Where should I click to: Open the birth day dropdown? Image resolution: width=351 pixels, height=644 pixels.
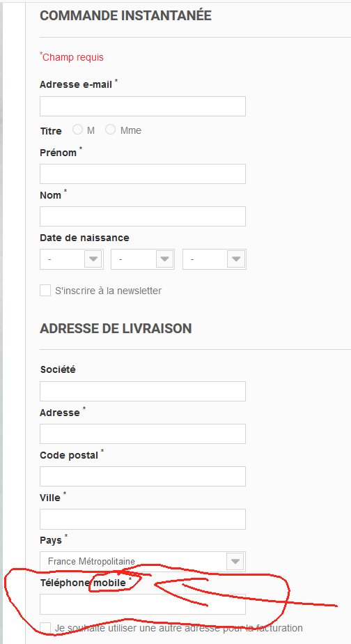tap(72, 259)
